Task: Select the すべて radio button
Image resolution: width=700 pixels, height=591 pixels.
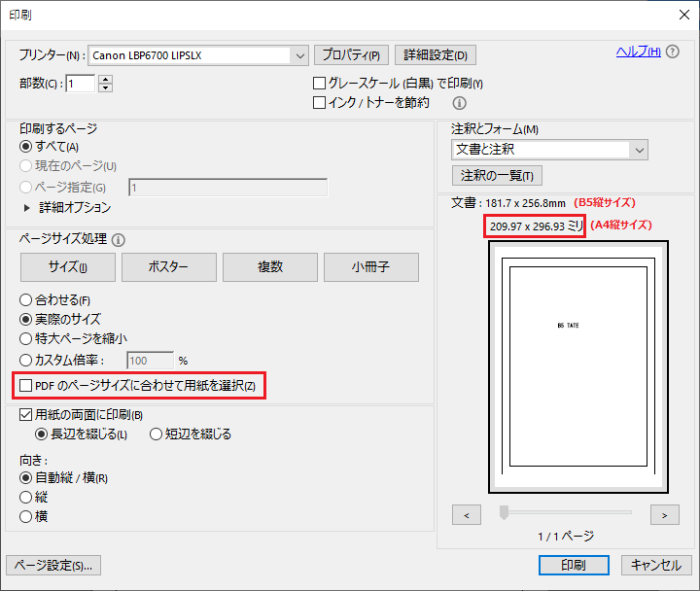Action: (26, 147)
